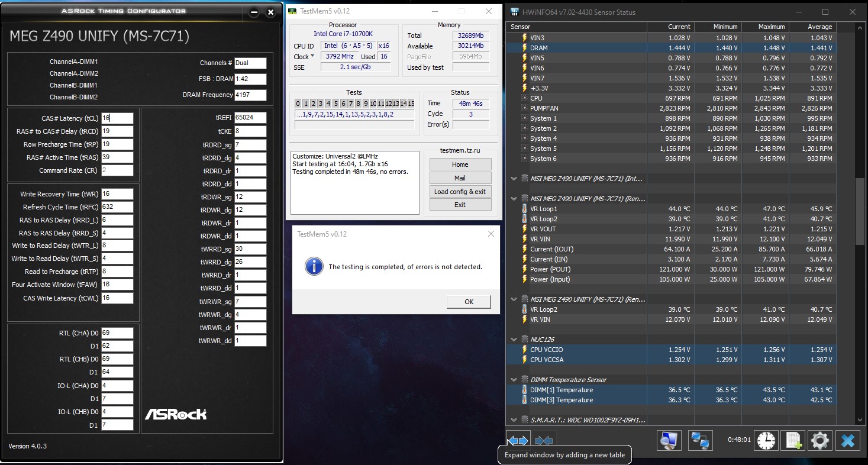The width and height of the screenshot is (868, 465).
Task: Click the Refresh Cycle Time (tRFC) field
Action: 117,207
